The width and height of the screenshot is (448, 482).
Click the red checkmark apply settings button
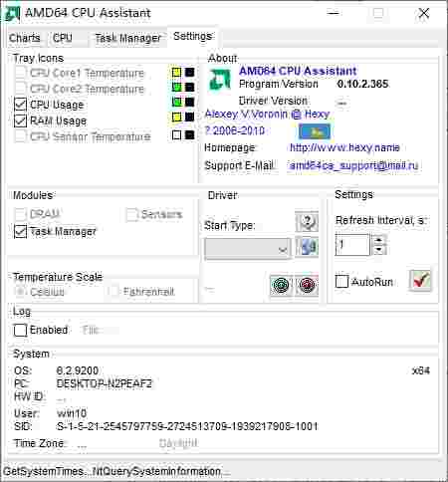pos(420,281)
